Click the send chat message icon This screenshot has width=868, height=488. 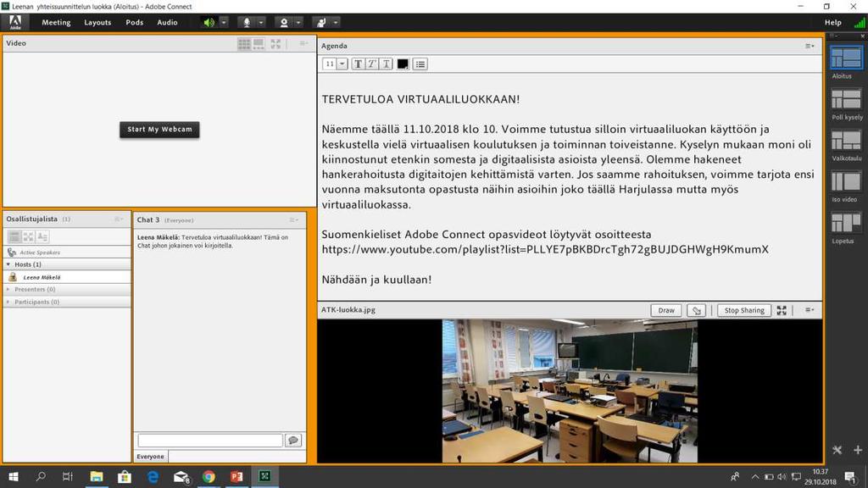click(292, 441)
